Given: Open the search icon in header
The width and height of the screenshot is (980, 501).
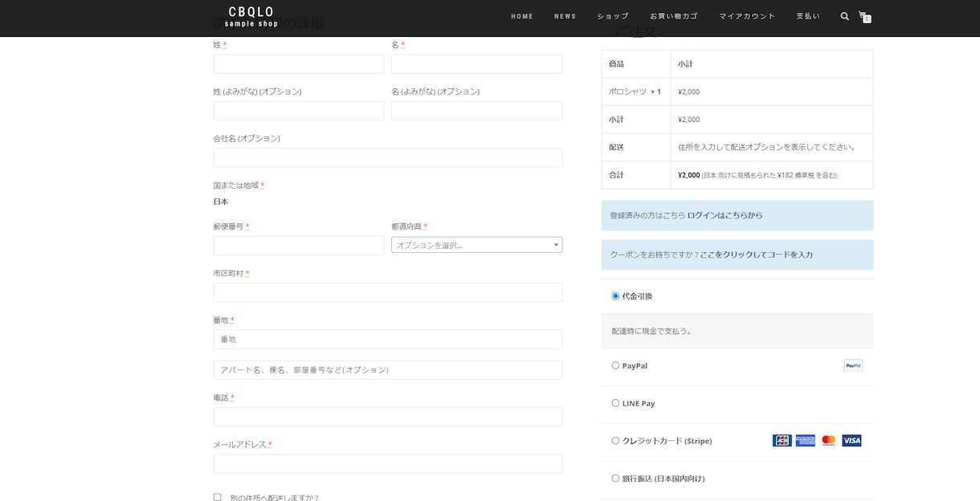Looking at the screenshot, I should pyautogui.click(x=844, y=16).
